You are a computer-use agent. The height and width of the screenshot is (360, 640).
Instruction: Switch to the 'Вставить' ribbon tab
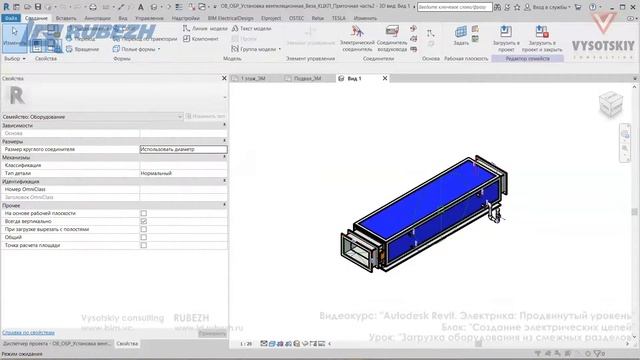point(66,18)
